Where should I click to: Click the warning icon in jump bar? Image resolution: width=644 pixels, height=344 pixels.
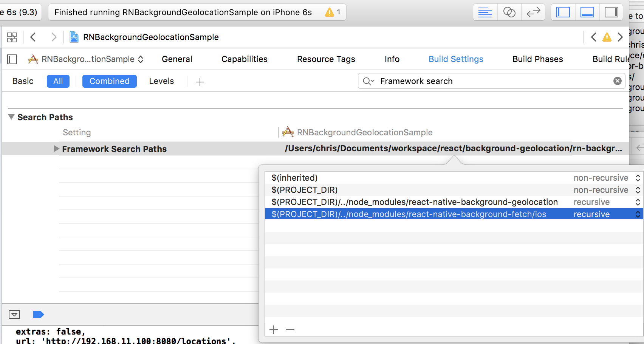(607, 37)
